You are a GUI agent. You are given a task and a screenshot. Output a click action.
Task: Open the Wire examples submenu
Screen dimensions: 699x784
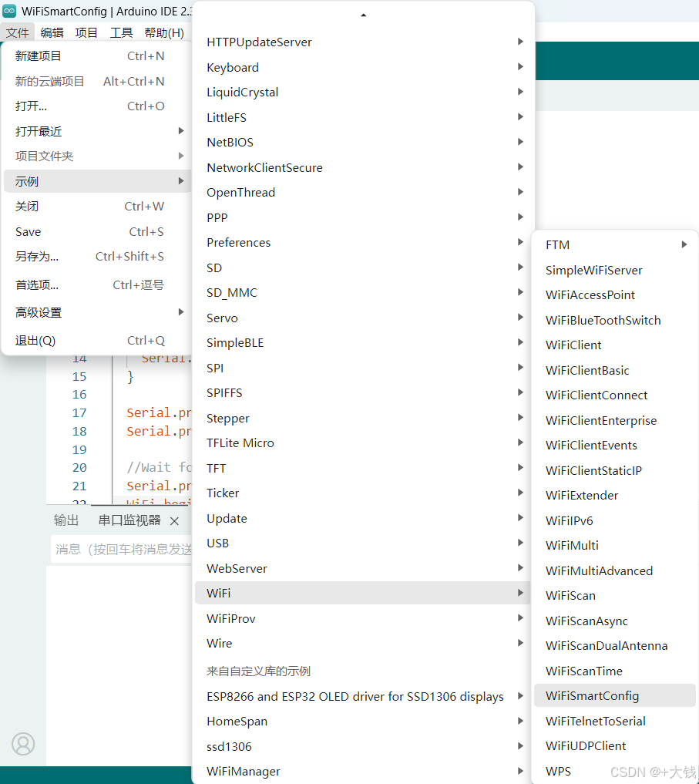(364, 644)
